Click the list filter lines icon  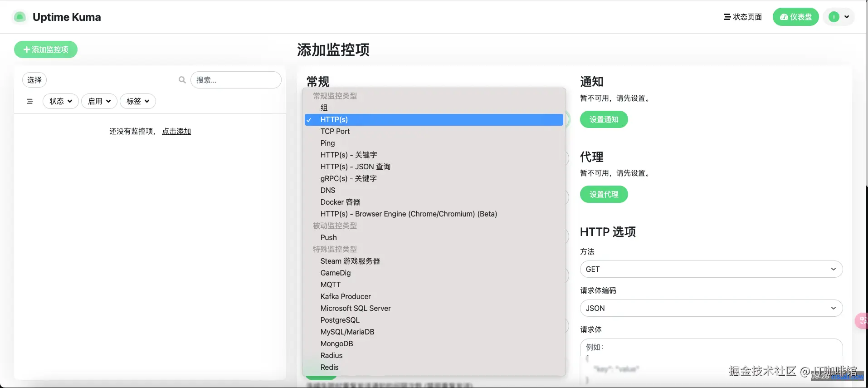(30, 101)
